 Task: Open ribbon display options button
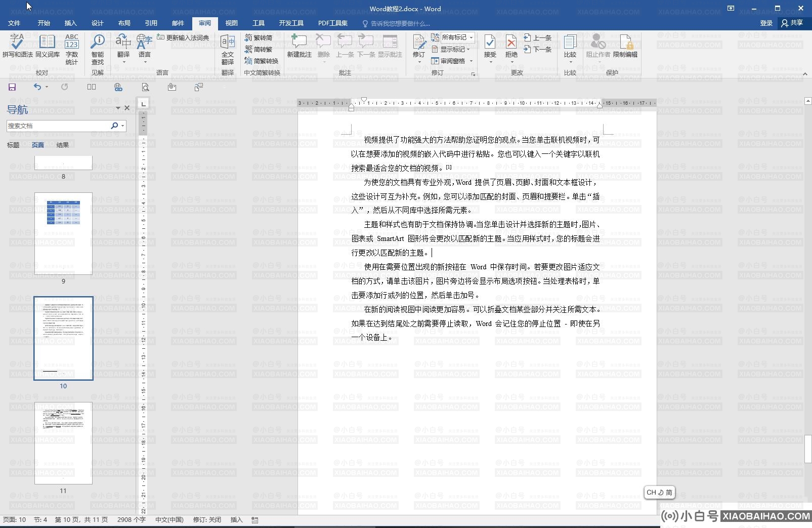[x=731, y=8]
